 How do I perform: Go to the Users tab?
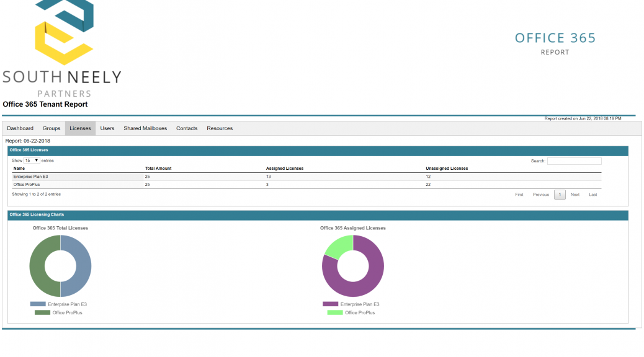107,128
